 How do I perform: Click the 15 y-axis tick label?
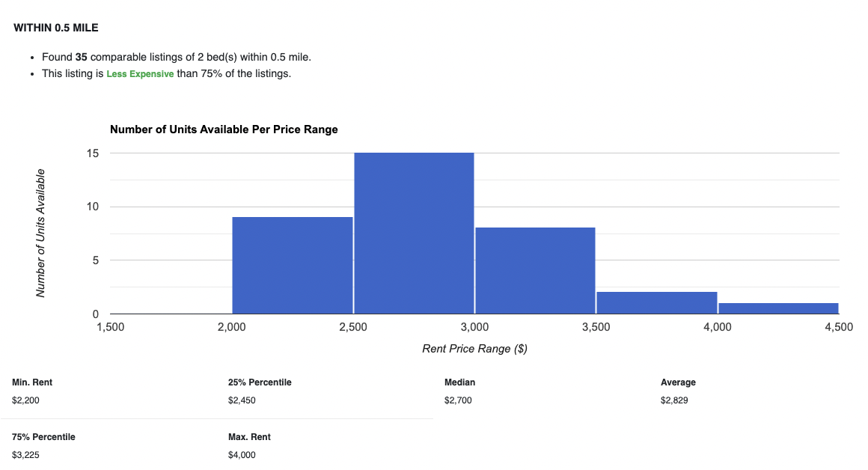point(94,153)
